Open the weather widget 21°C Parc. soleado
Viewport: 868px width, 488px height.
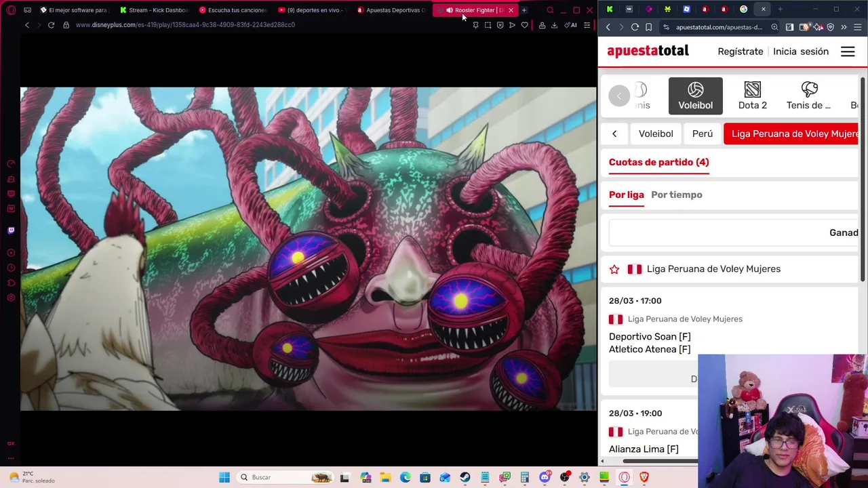coord(31,477)
